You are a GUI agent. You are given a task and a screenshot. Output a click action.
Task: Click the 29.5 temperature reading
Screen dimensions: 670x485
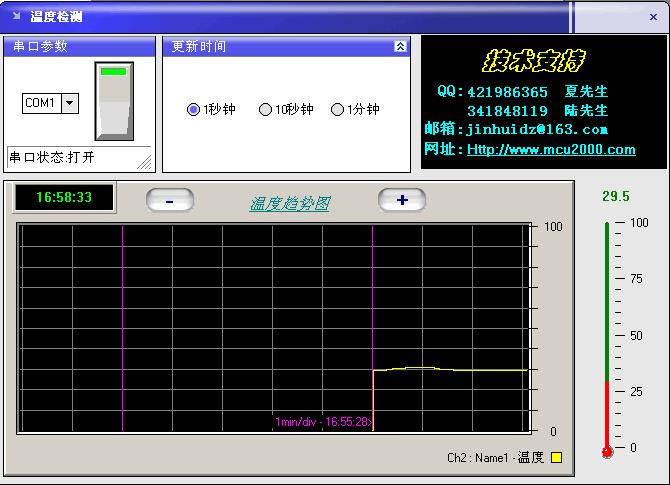[616, 196]
